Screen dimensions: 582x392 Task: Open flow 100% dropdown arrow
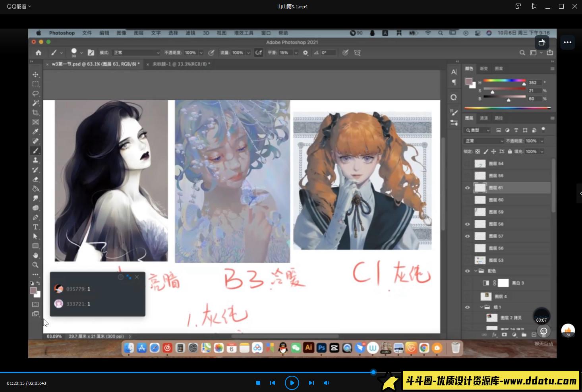click(x=248, y=52)
